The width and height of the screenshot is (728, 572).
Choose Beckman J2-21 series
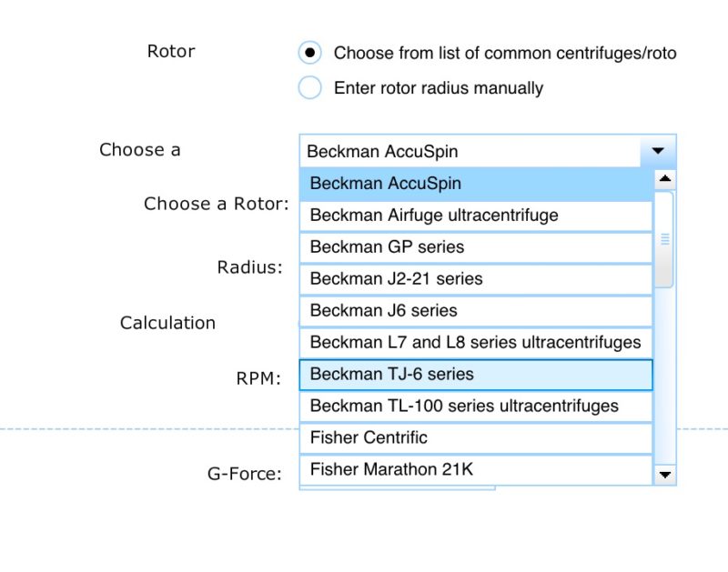tap(476, 279)
